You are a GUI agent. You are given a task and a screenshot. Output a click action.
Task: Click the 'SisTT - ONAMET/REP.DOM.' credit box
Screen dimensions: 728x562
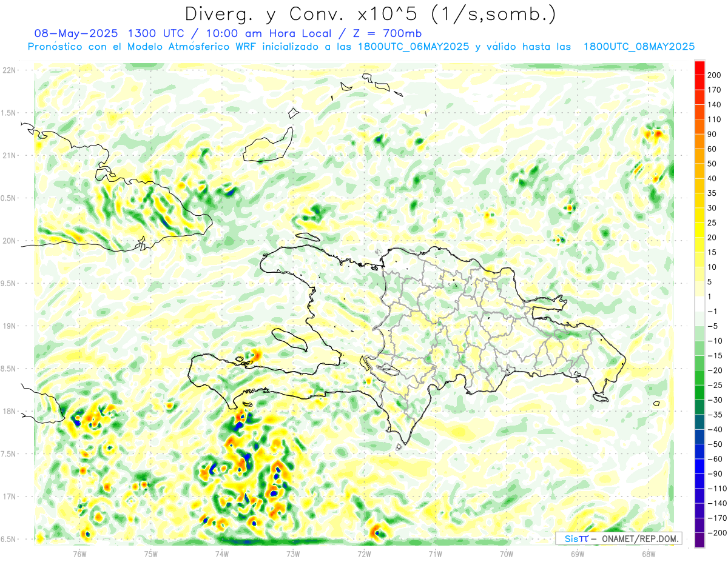[618, 538]
